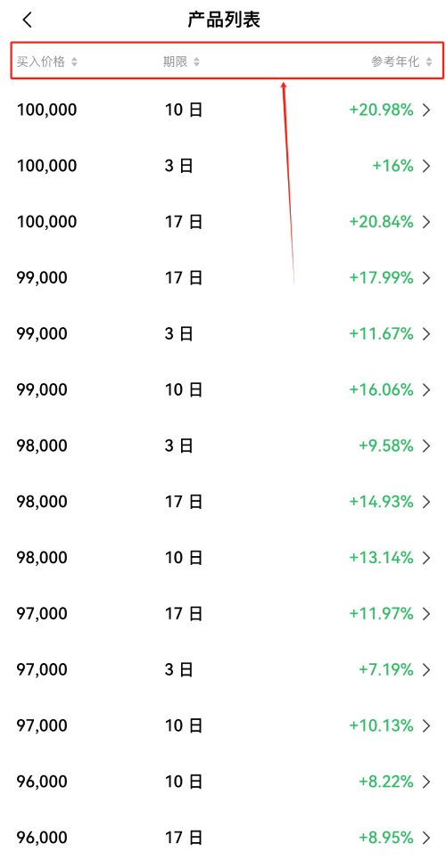The height and width of the screenshot is (868, 446).
Task: Sort by 参考年化 sort arrows
Action: [428, 61]
